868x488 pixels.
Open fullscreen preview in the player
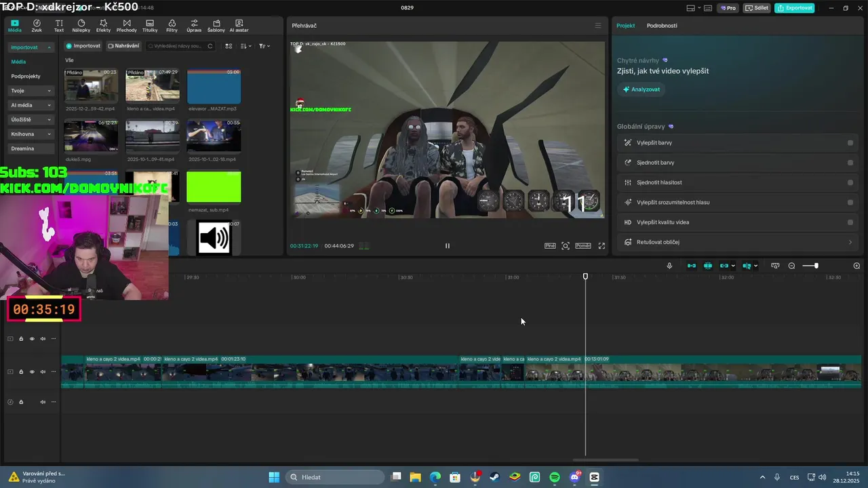[601, 246]
